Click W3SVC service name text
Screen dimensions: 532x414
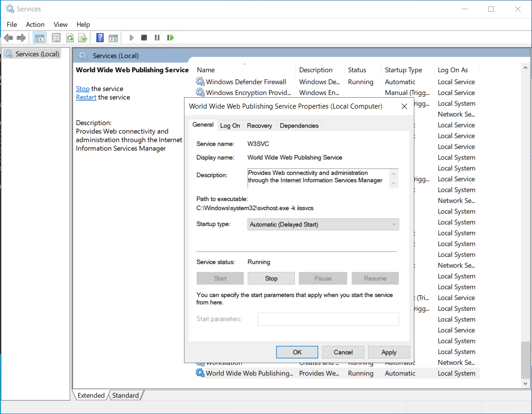[x=258, y=144]
